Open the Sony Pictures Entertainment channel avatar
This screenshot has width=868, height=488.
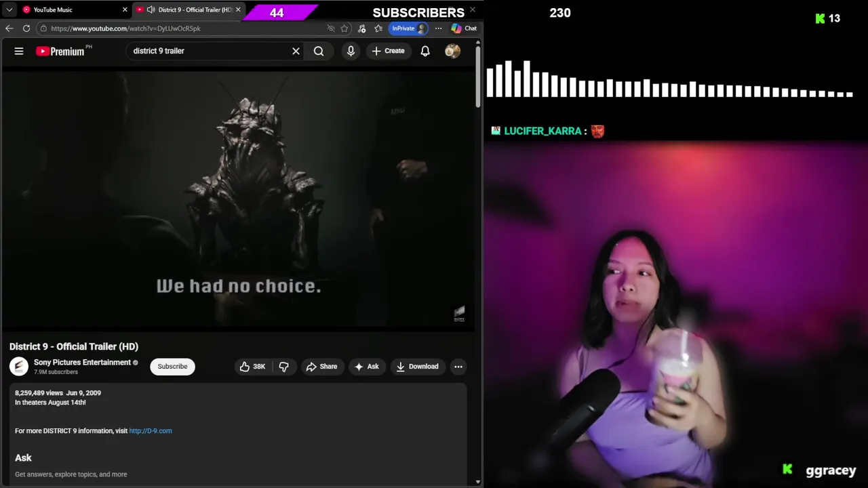click(x=19, y=367)
